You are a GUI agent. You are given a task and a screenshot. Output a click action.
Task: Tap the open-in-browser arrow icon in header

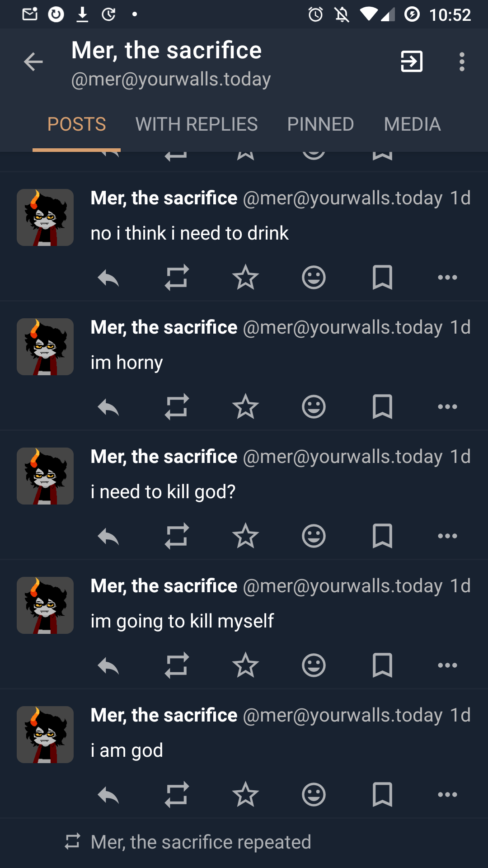coord(412,62)
